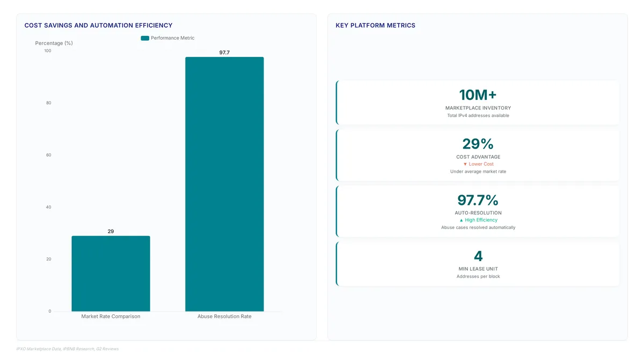The image size is (644, 362).
Task: Click the 97.7 data label above the bar
Action: [224, 53]
